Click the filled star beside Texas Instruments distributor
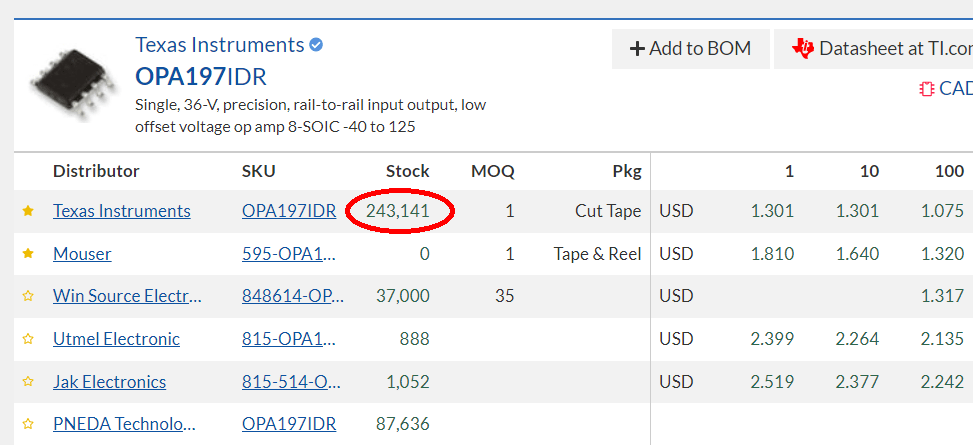The width and height of the screenshot is (973, 445). [28, 212]
